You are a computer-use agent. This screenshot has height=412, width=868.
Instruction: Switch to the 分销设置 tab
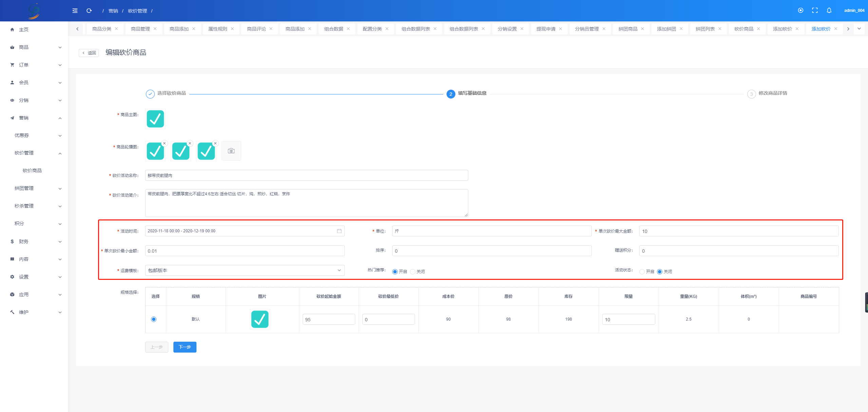click(x=507, y=29)
